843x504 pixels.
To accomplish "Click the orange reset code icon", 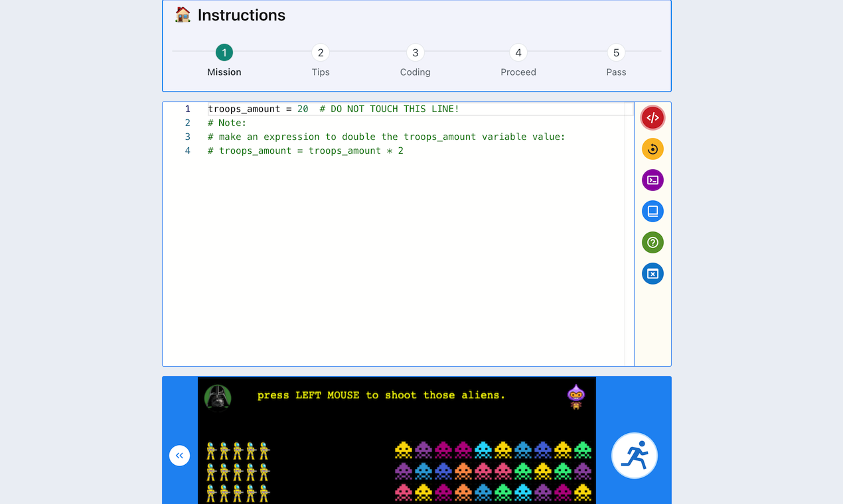I will (652, 149).
